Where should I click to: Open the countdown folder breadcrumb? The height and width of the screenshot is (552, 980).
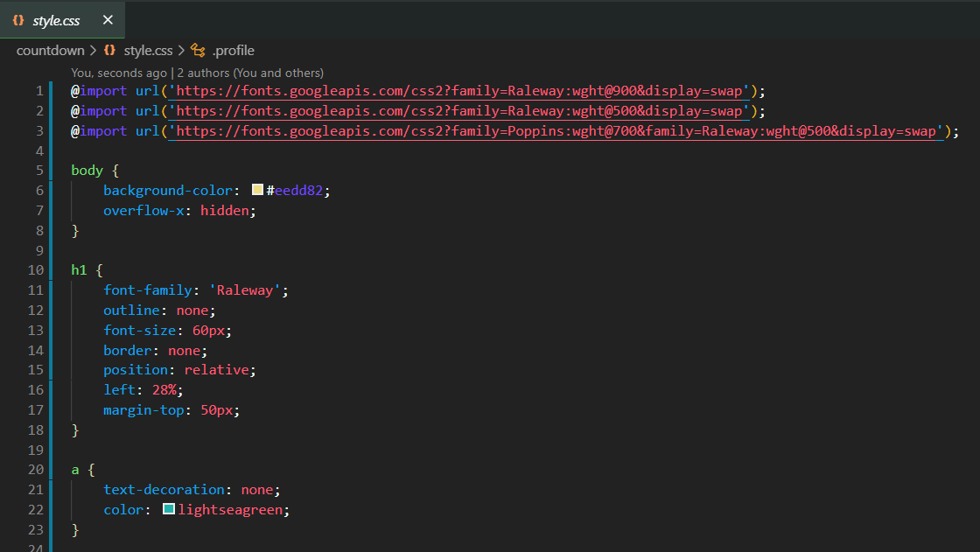tap(50, 51)
